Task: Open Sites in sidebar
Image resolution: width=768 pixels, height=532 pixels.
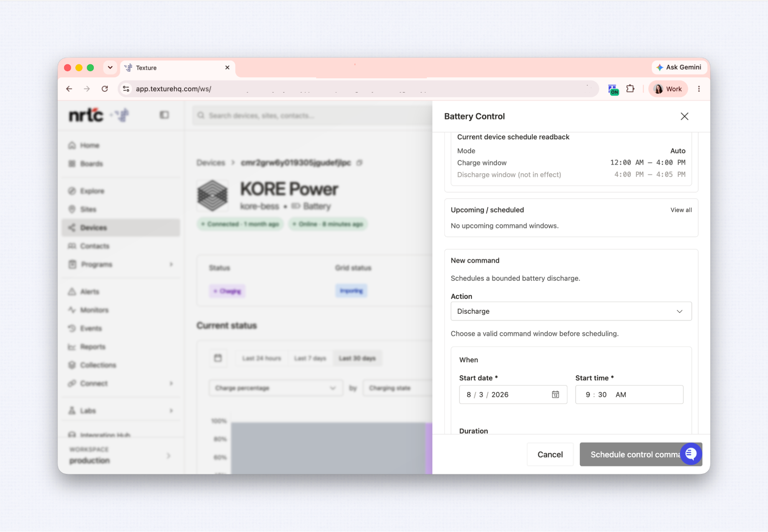Action: (121, 209)
